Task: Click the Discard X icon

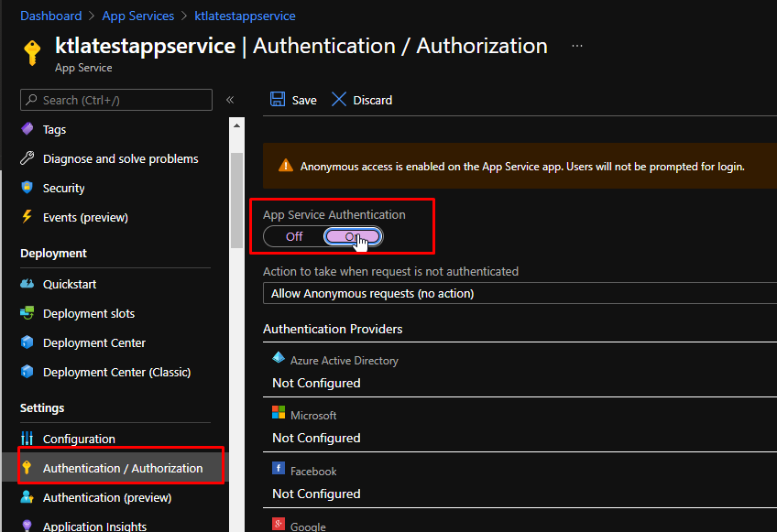Action: click(x=339, y=99)
